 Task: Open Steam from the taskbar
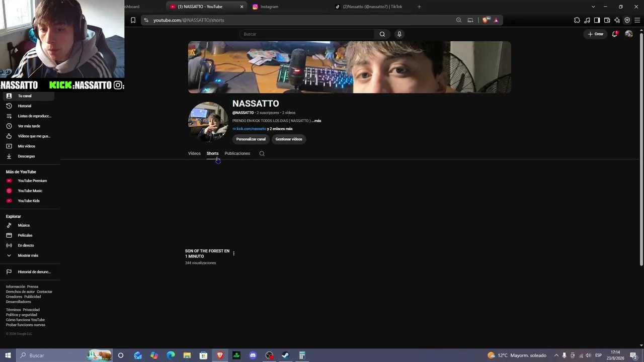coord(285,355)
